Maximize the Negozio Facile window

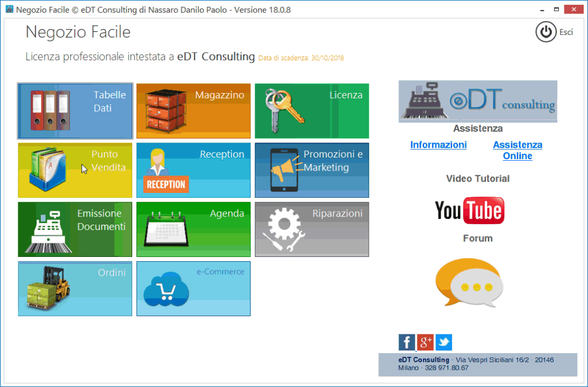(x=556, y=10)
